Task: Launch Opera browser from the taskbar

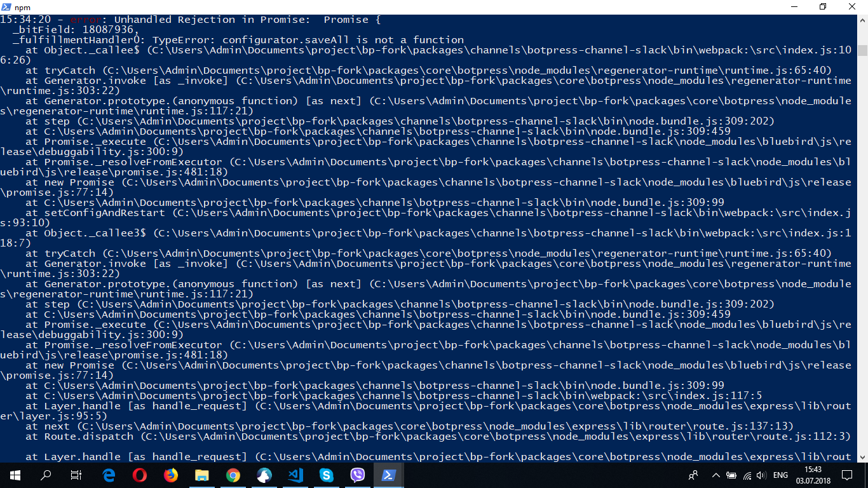Action: tap(139, 475)
